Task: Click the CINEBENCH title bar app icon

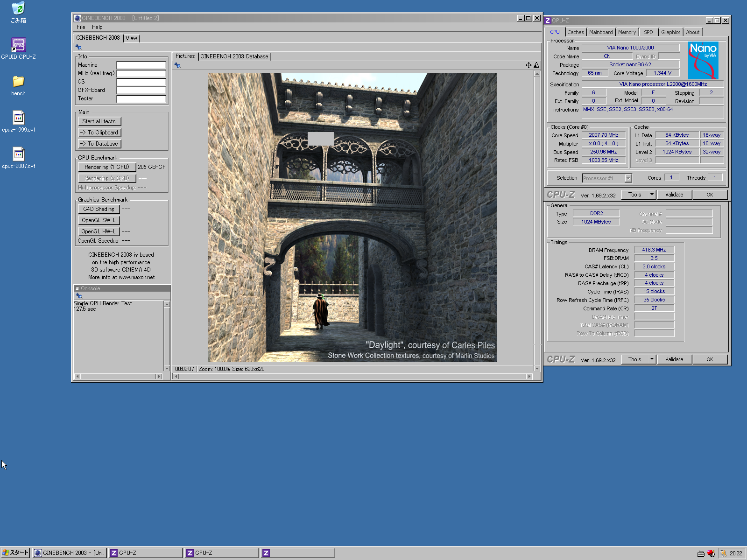Action: pyautogui.click(x=78, y=18)
